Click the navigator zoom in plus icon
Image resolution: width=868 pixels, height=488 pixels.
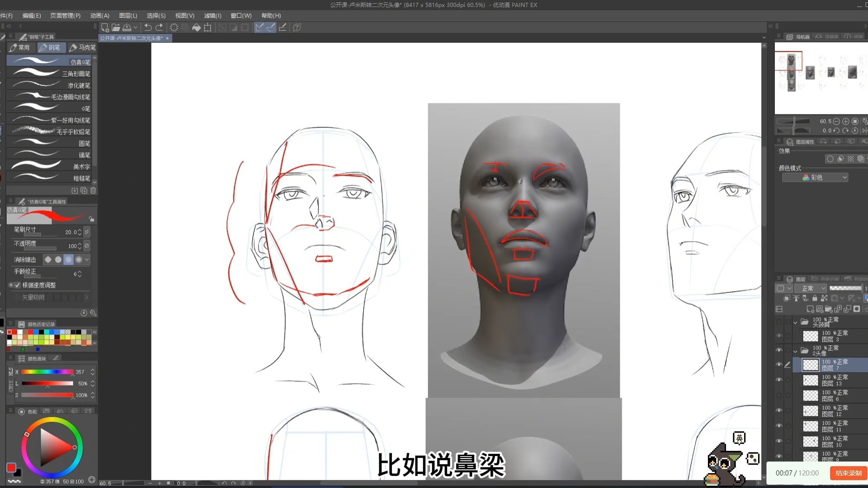coord(845,122)
